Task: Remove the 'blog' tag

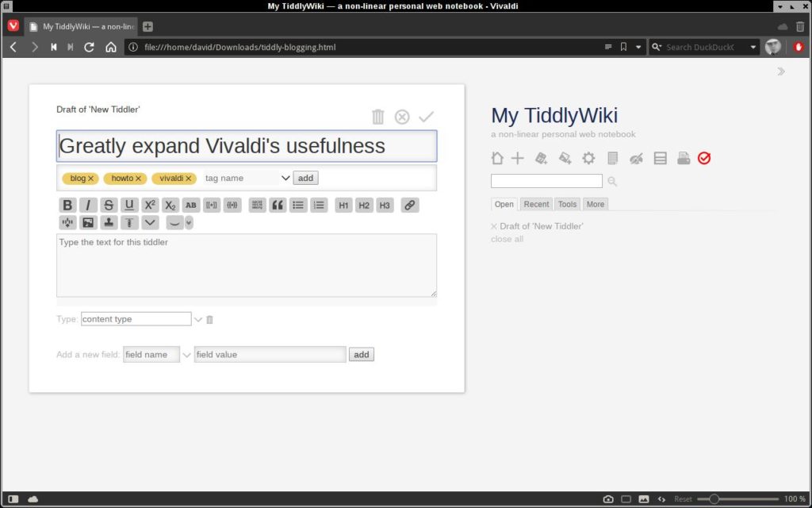Action: coord(90,179)
